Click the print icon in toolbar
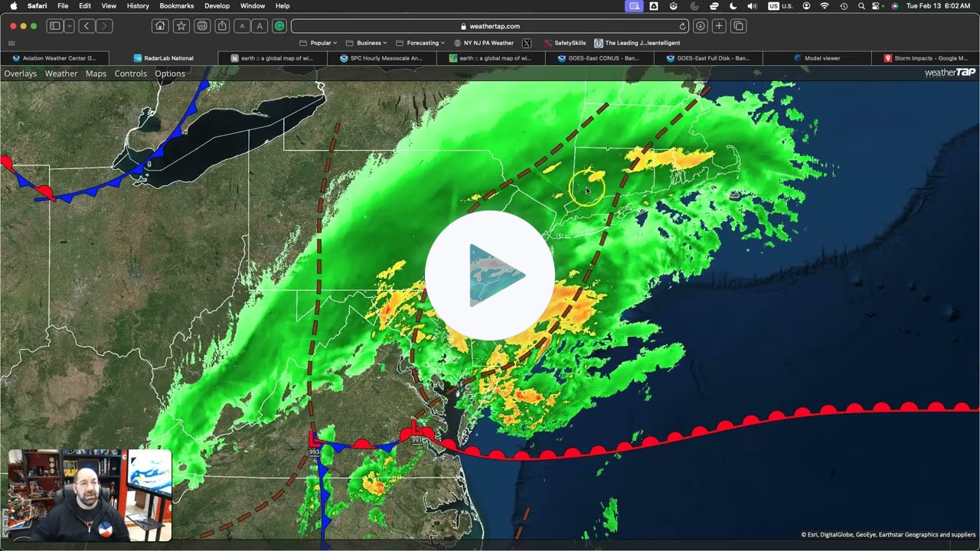Screen dimensions: 980x551 (x=202, y=26)
